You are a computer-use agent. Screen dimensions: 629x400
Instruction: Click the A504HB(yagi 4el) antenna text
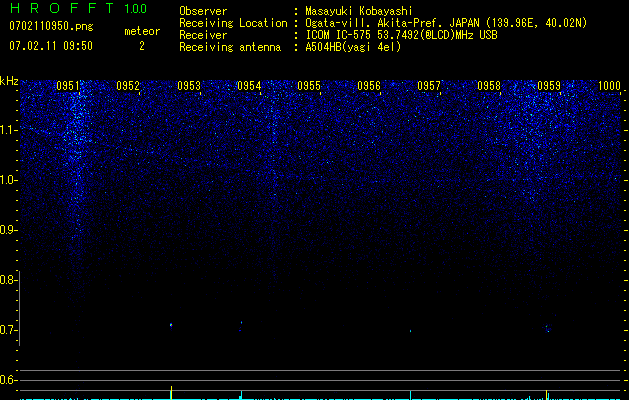point(353,47)
